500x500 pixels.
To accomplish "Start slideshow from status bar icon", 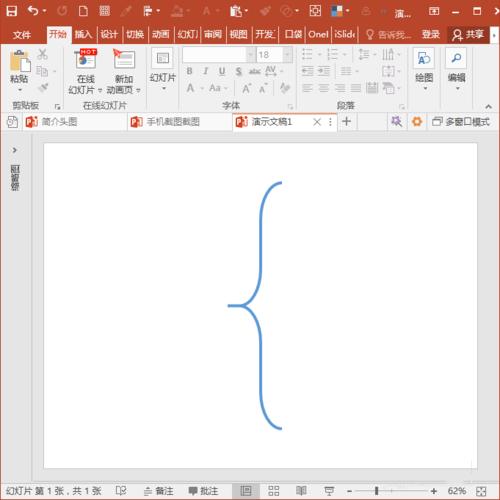I will coord(329,490).
